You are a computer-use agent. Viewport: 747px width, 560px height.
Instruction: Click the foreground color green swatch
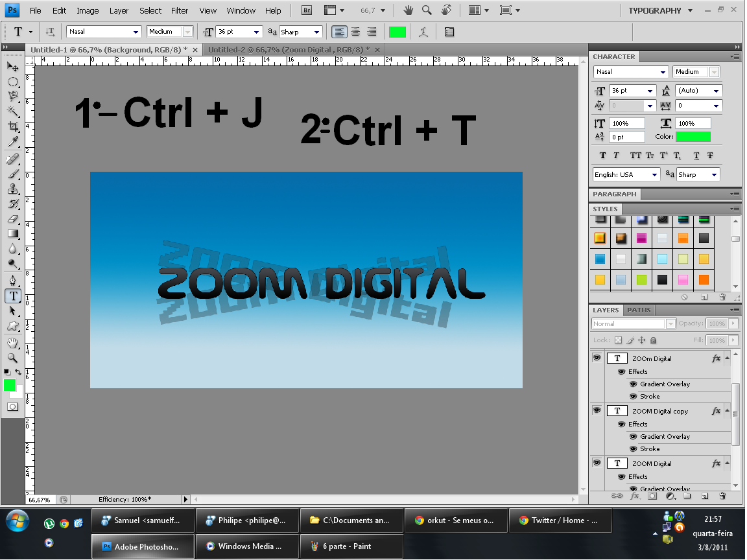pyautogui.click(x=10, y=385)
